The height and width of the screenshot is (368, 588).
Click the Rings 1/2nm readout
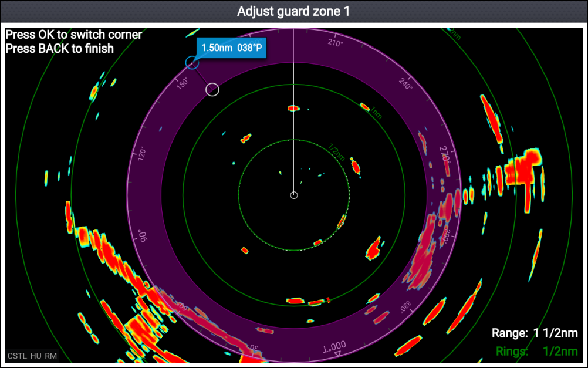pyautogui.click(x=536, y=352)
